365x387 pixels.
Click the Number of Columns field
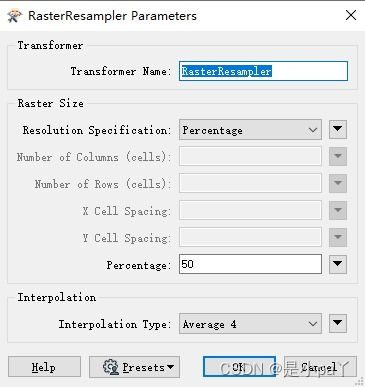pos(250,157)
